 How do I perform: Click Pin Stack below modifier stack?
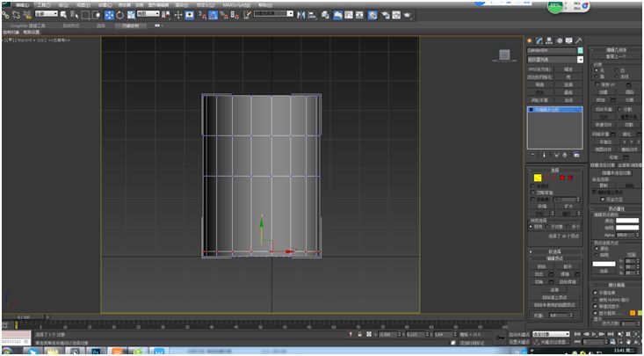point(533,155)
